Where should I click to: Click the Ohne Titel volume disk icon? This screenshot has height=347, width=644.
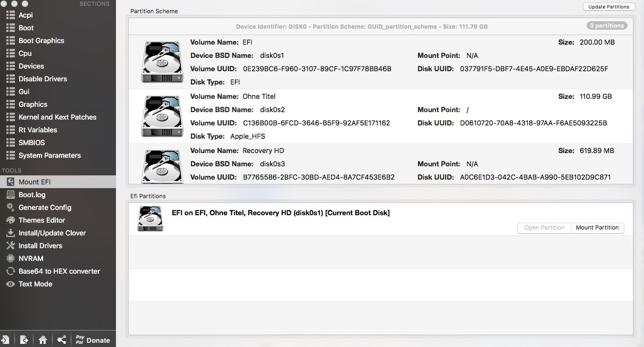point(162,116)
